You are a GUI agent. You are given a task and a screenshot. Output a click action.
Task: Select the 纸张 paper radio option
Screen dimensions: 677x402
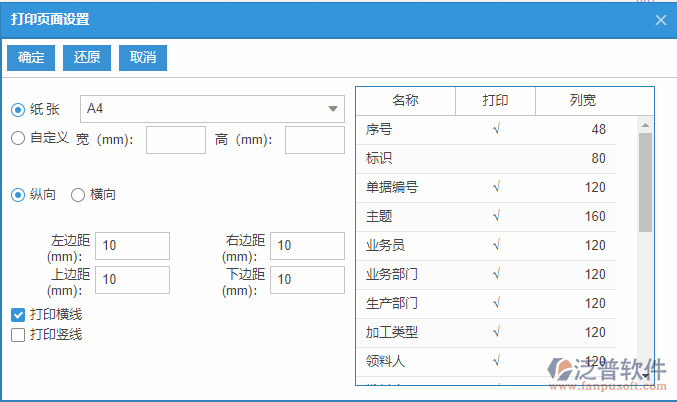(x=18, y=109)
